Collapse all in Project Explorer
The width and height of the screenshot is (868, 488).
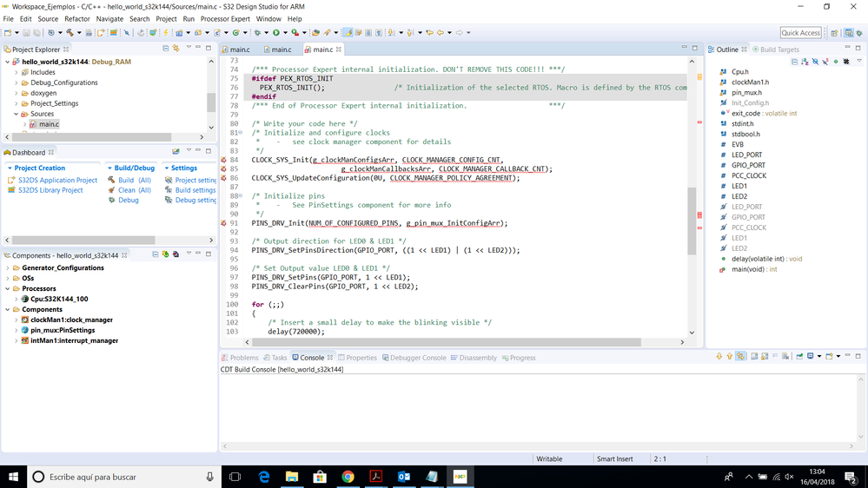[x=165, y=48]
